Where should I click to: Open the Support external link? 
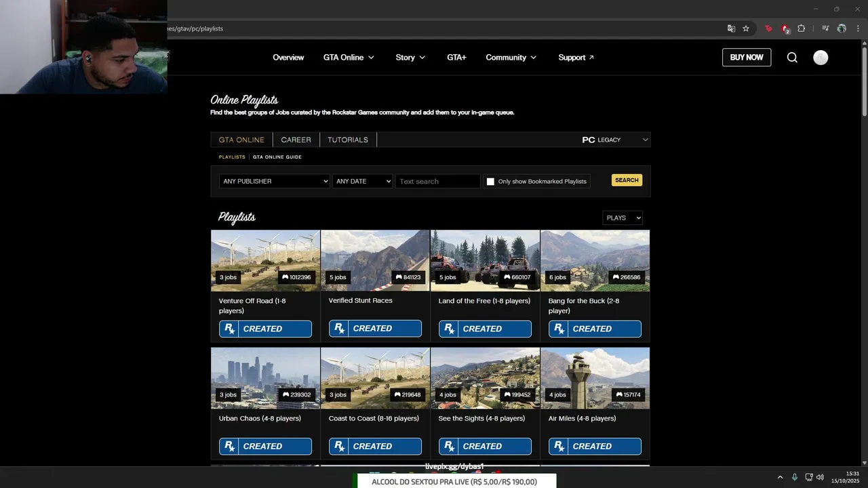click(576, 58)
